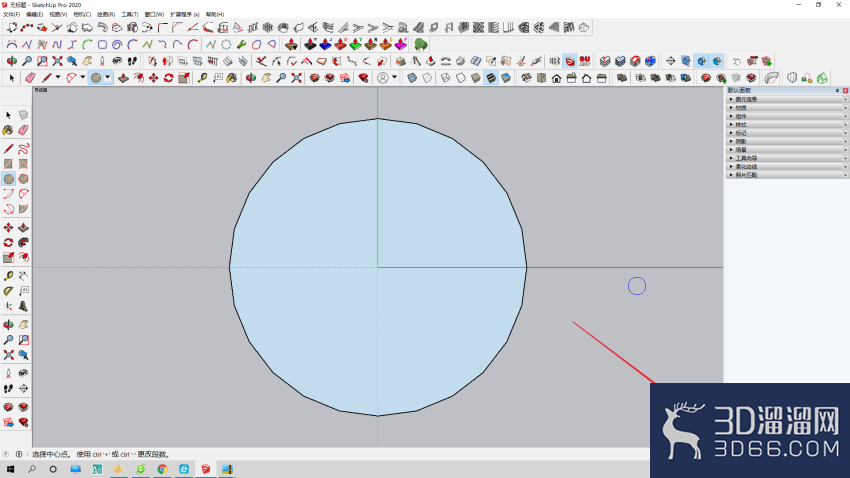Open the circle tool dropdown arrow
Screen dimensions: 850x478
coord(107,77)
